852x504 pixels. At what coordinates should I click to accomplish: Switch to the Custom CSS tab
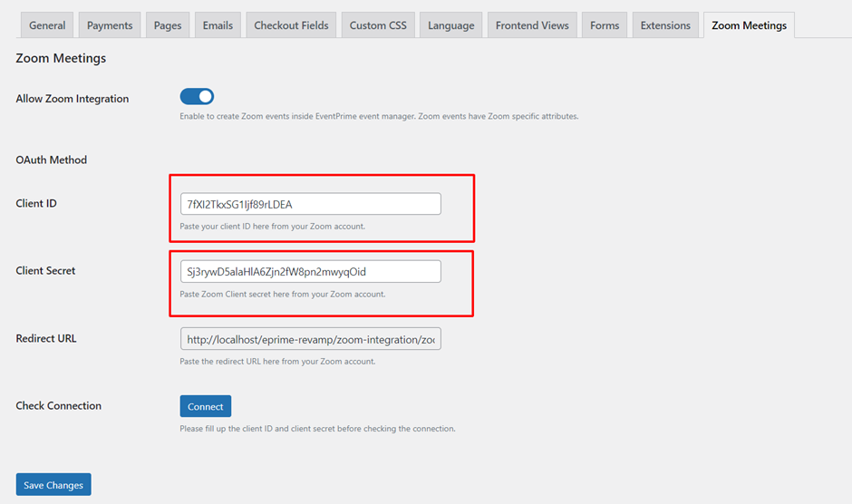point(378,25)
